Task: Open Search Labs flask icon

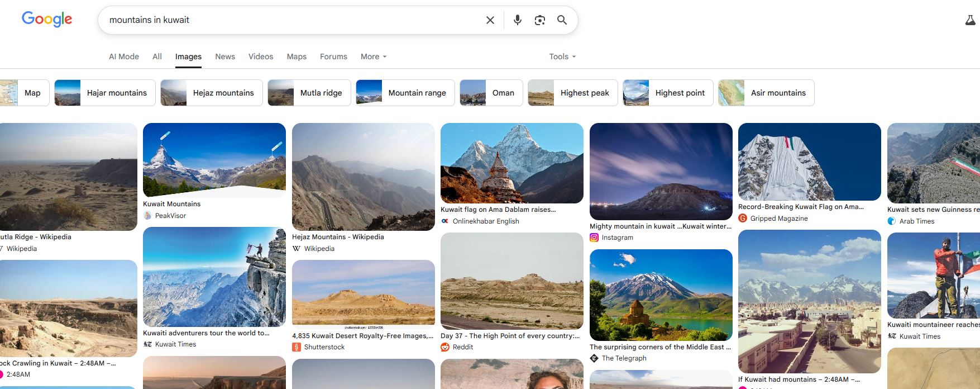Action: [971, 20]
